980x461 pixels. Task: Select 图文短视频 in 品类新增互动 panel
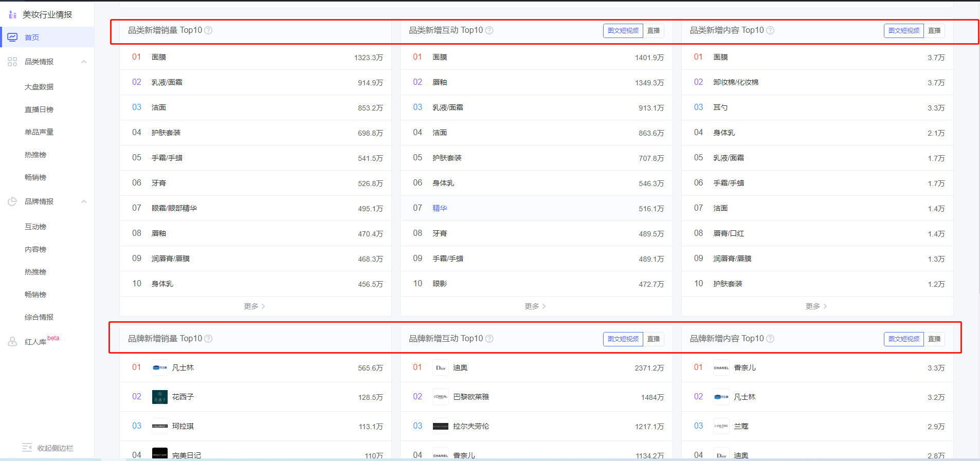pos(623,31)
